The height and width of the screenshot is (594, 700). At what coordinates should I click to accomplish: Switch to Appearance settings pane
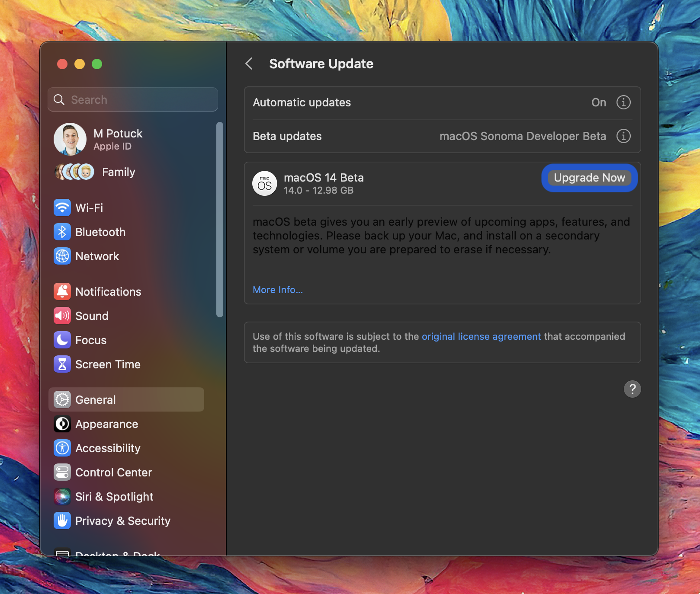coord(106,424)
